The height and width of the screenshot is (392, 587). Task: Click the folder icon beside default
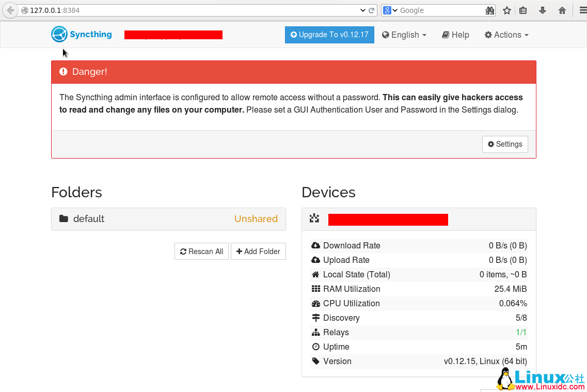click(x=64, y=218)
